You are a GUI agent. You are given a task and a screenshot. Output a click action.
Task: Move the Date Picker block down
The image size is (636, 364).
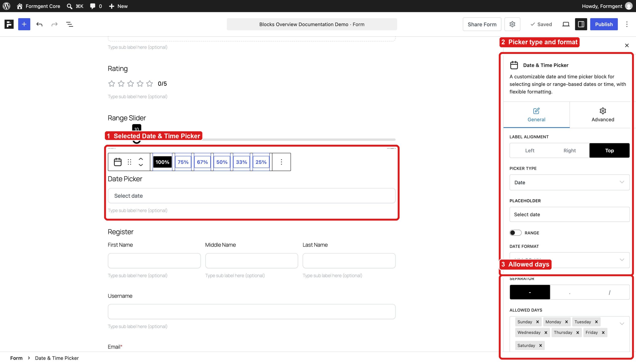(x=141, y=165)
